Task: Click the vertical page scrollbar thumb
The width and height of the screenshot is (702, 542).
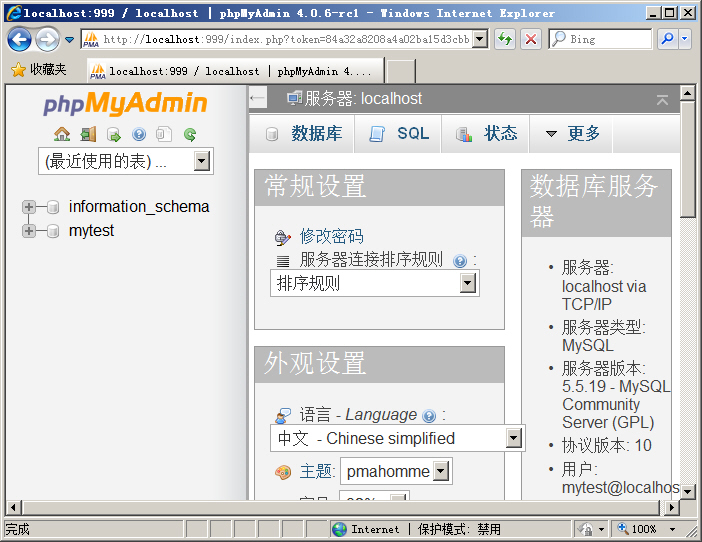Action: tap(687, 159)
